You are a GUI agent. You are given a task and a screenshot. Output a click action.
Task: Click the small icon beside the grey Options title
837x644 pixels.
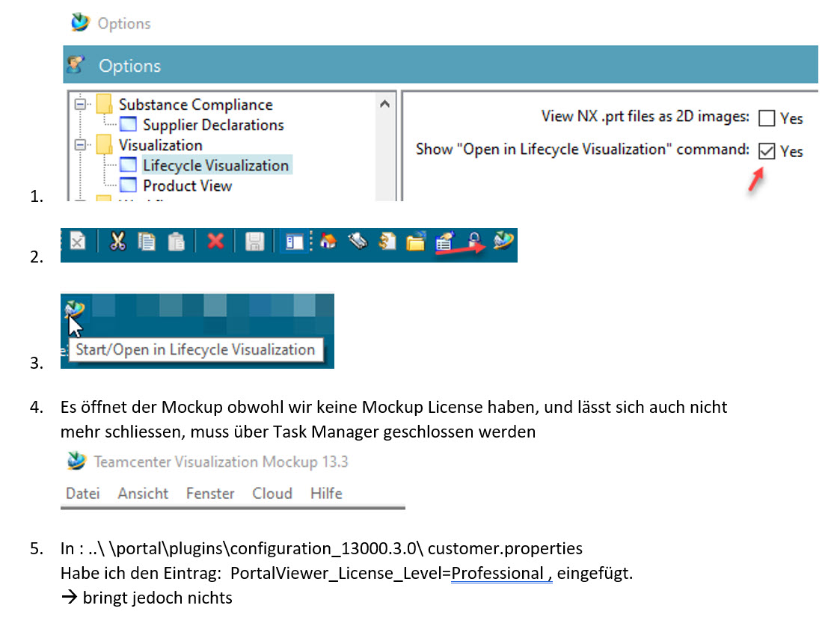(80, 22)
